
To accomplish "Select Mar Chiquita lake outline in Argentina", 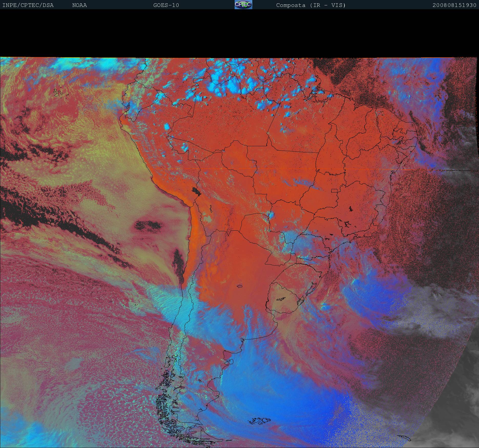I will (239, 286).
